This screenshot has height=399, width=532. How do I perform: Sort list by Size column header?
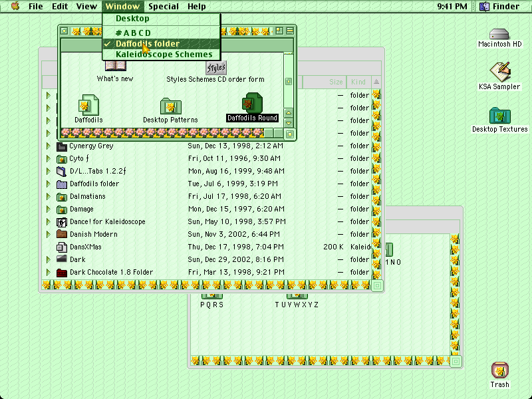(x=324, y=82)
